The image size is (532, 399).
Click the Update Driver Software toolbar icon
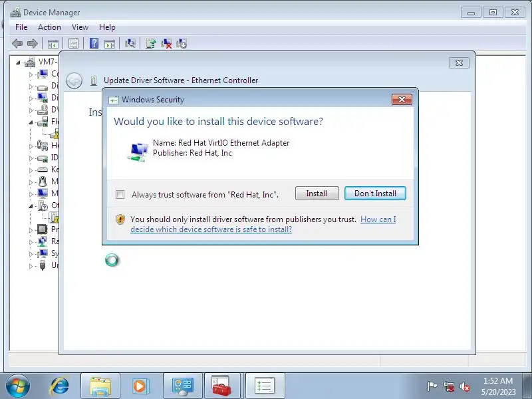coord(151,43)
